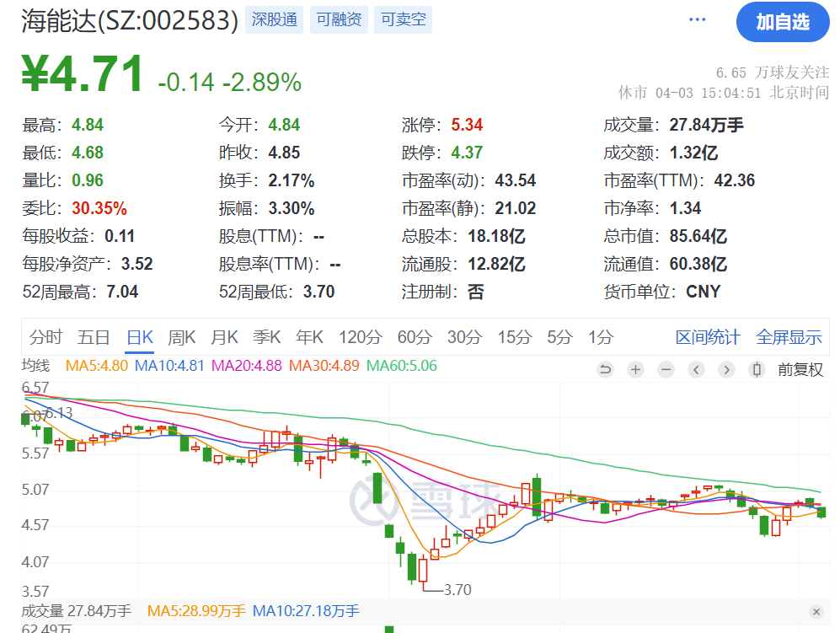Screen dimensions: 840x633
Task: Click the 深股通 tag badge
Action: (x=275, y=20)
